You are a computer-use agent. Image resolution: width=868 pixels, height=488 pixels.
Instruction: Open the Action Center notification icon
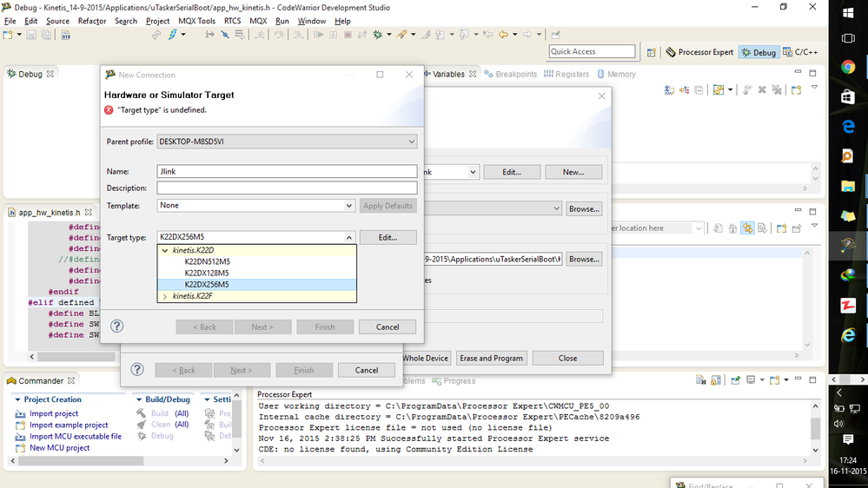coord(847,439)
